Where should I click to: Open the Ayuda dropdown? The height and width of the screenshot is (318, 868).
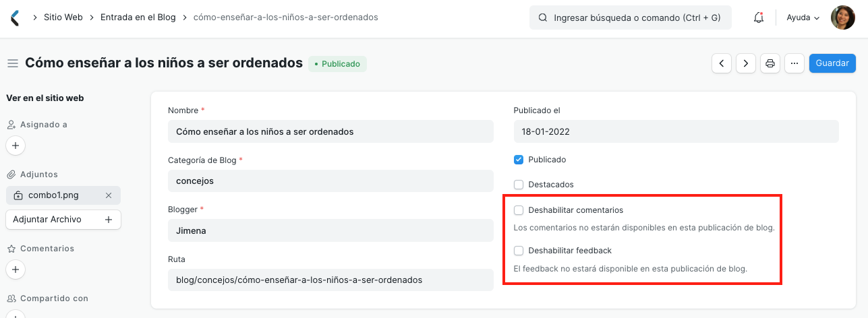(803, 18)
